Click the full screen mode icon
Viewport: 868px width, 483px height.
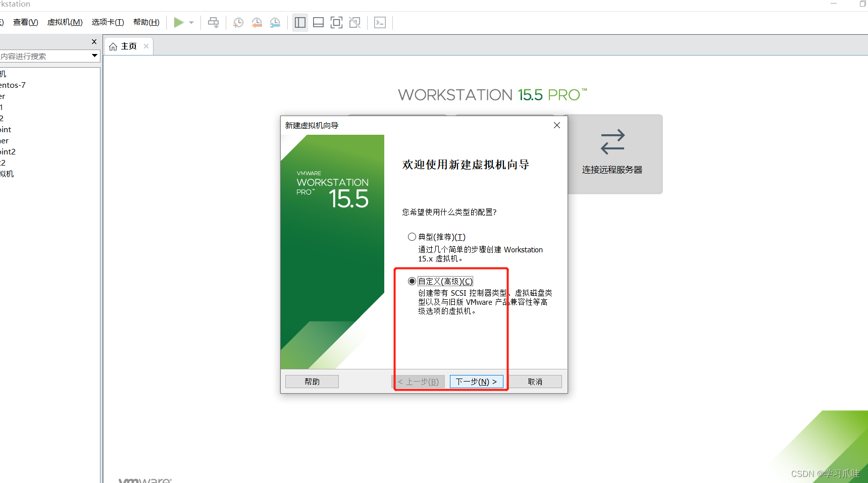point(336,23)
